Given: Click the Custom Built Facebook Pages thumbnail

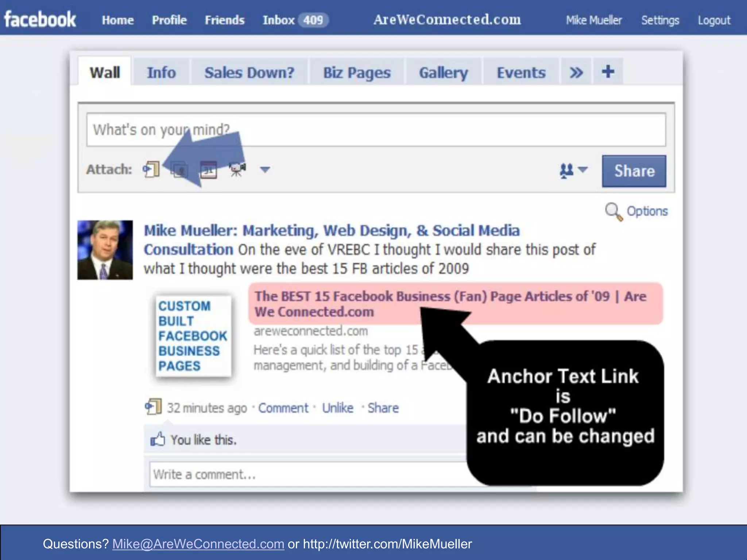Looking at the screenshot, I should click(193, 336).
